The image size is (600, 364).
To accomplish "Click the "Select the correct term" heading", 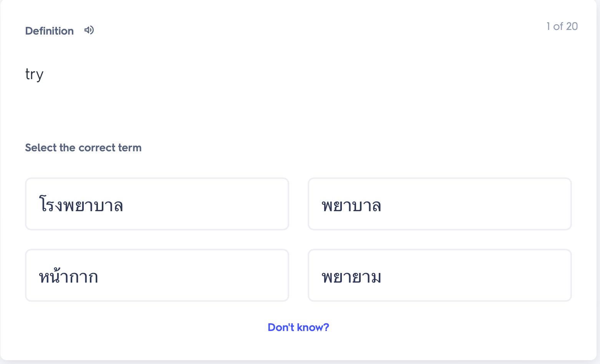I will [x=83, y=147].
